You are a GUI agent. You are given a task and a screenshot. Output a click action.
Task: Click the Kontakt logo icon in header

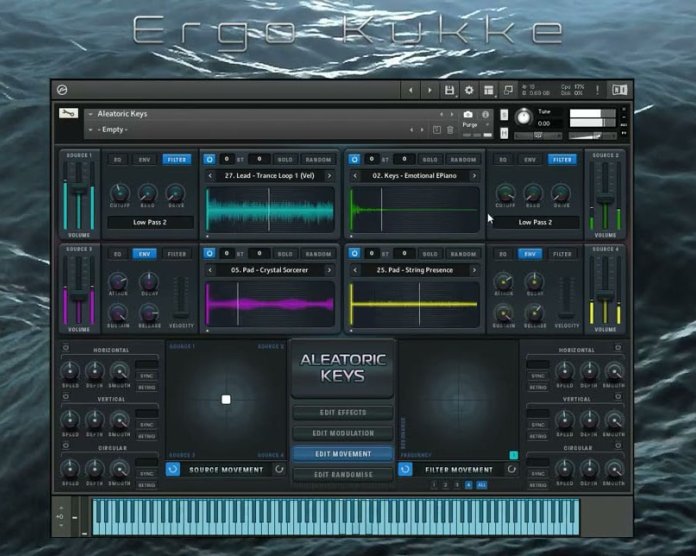(63, 90)
